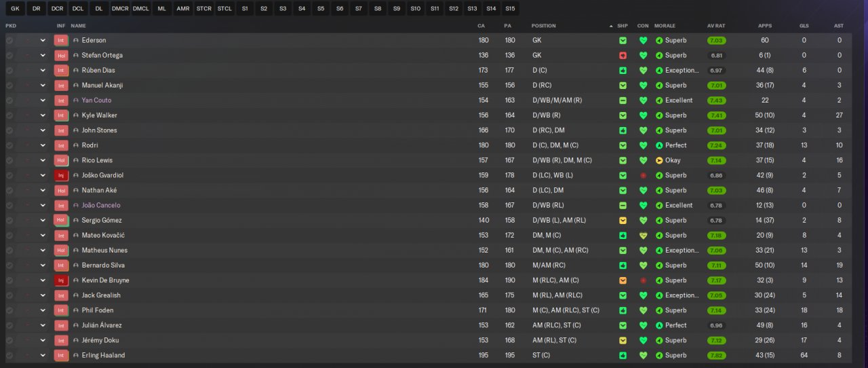This screenshot has height=368, width=868.
Task: Click Kevin De Bruyne's red condition icon
Action: coord(643,280)
